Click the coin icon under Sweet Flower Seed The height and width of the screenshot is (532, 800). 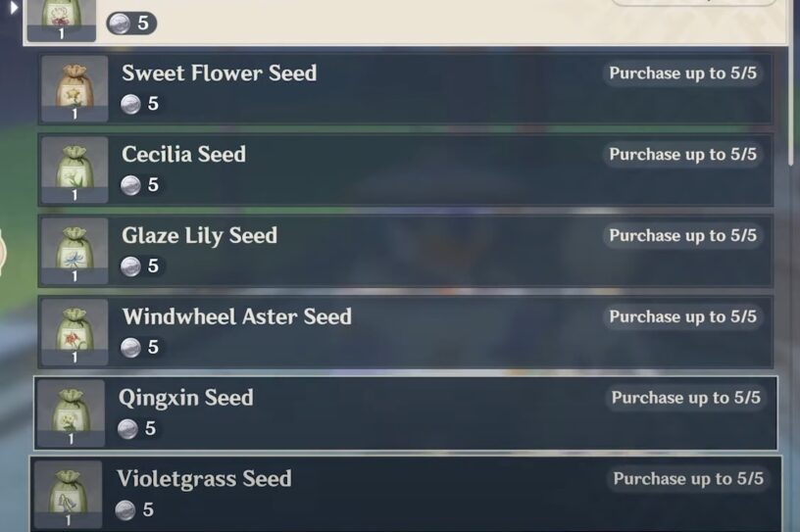point(130,104)
